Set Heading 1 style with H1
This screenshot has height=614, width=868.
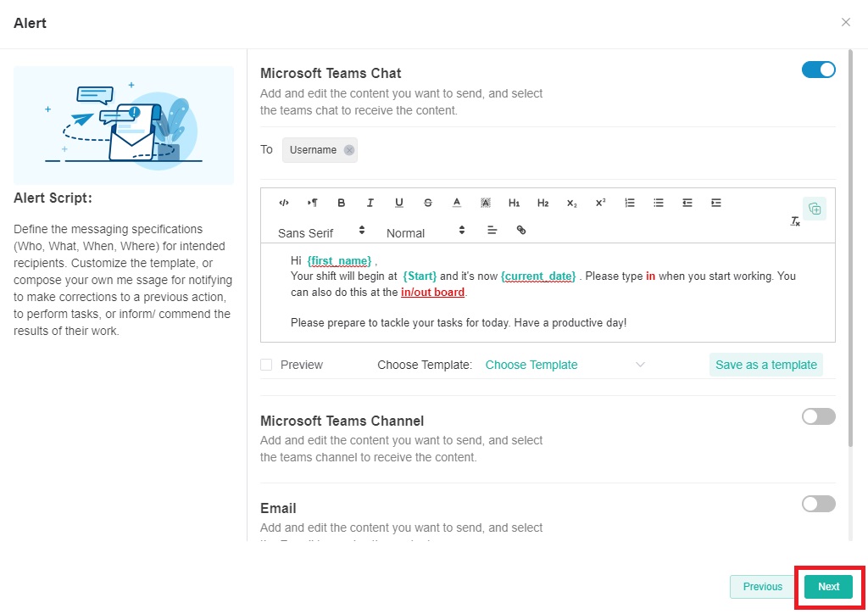pyautogui.click(x=515, y=203)
